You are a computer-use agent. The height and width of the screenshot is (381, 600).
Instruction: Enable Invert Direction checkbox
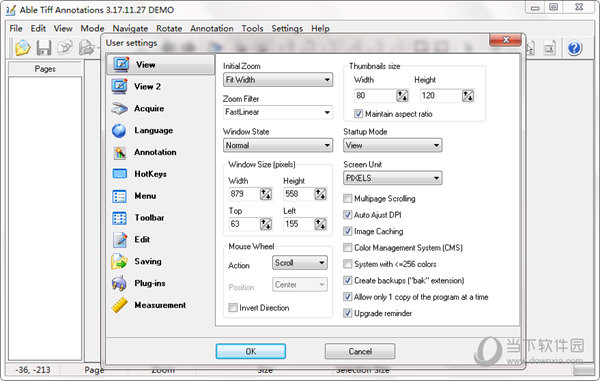click(x=233, y=308)
